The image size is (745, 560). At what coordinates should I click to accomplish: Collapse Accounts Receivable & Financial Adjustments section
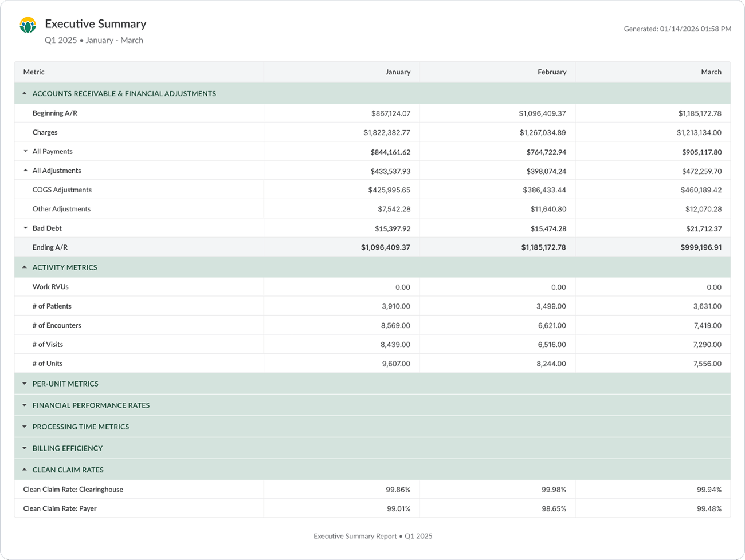25,93
